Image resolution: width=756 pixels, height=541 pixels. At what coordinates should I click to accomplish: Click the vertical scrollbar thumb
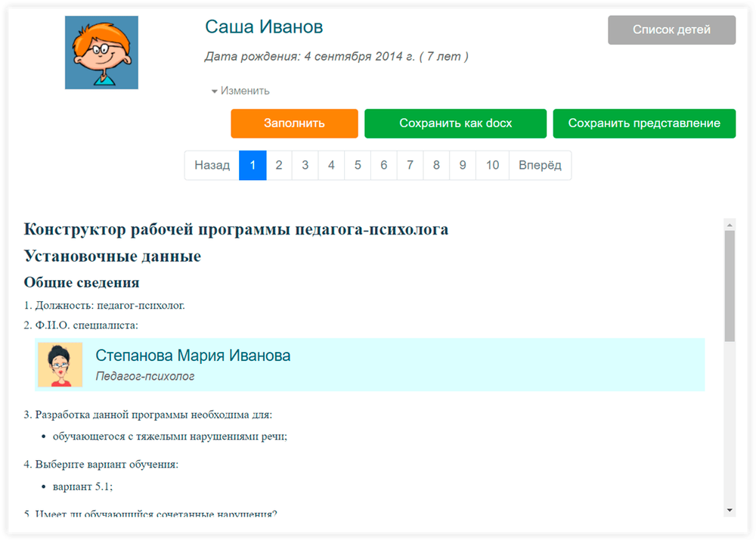[x=730, y=288]
